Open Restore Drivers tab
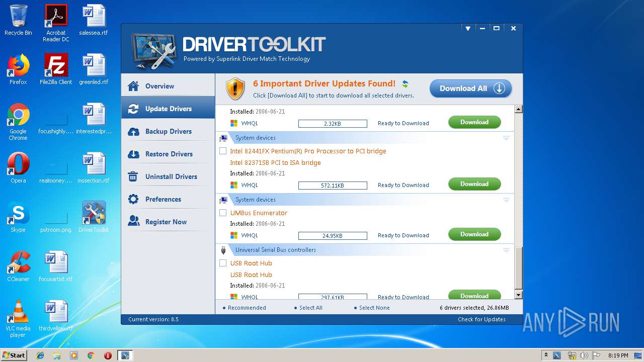This screenshot has width=644, height=362. pyautogui.click(x=168, y=154)
